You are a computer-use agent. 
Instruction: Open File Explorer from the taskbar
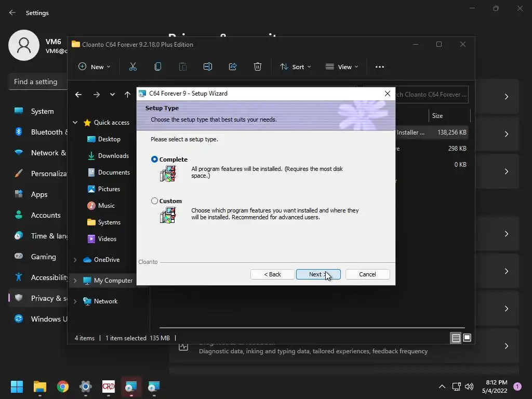[x=39, y=387]
